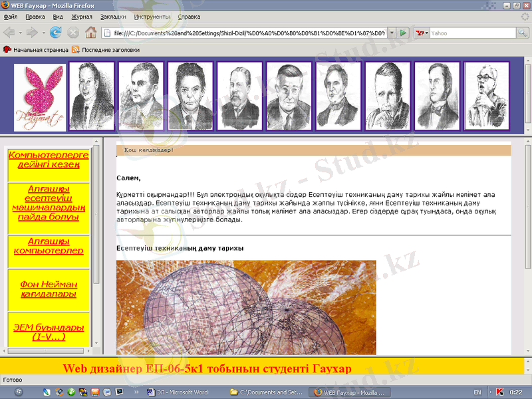The image size is (532, 399).
Task: Click inside the Yahoo search field
Action: 472,32
